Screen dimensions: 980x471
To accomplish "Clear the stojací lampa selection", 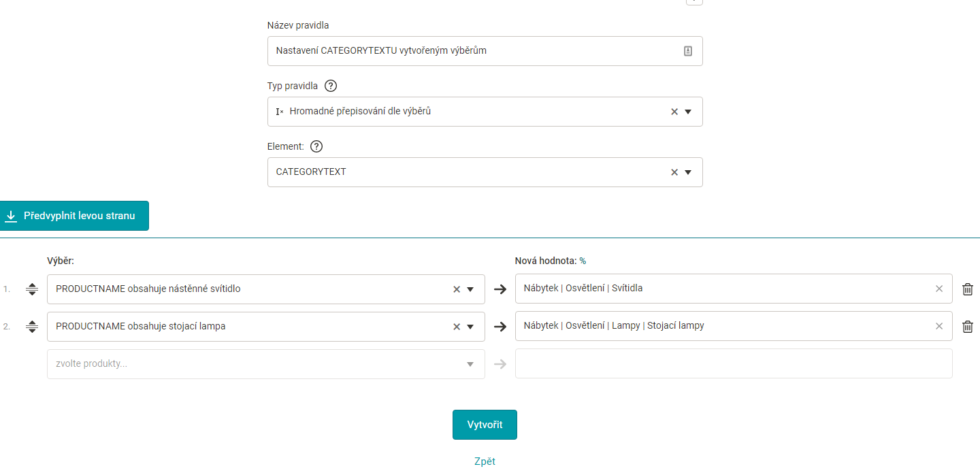I will pyautogui.click(x=457, y=327).
